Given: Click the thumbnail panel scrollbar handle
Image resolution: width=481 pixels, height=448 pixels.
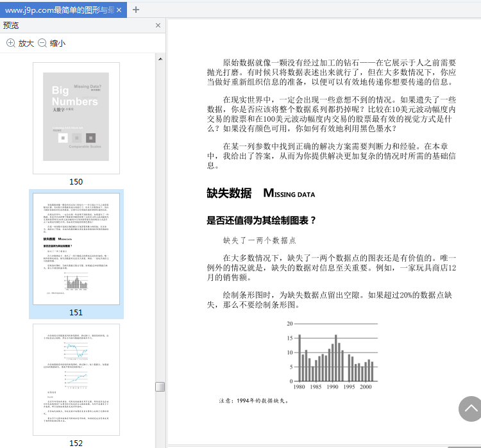Looking at the screenshot, I should (x=160, y=386).
